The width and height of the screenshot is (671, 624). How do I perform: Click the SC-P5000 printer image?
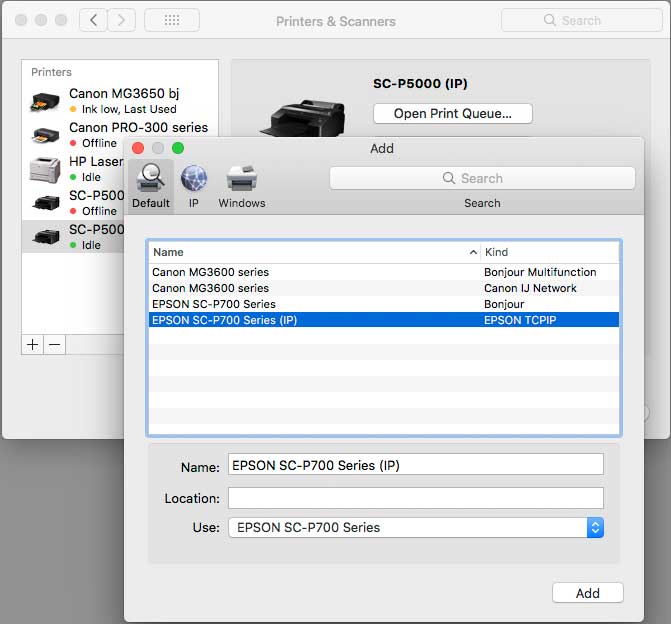(303, 118)
